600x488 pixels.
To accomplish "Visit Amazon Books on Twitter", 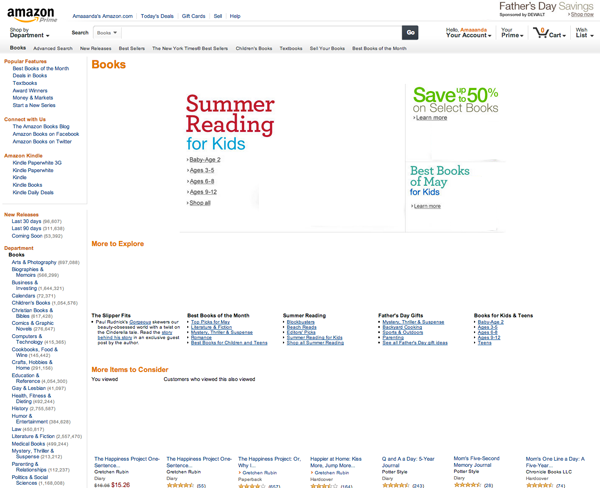I will coord(42,142).
